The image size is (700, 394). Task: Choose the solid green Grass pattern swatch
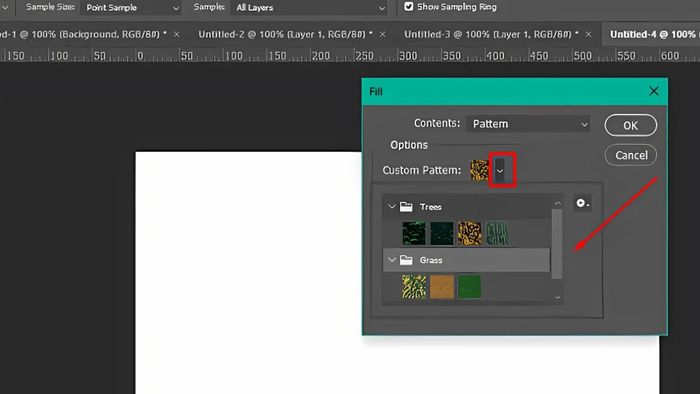[469, 286]
